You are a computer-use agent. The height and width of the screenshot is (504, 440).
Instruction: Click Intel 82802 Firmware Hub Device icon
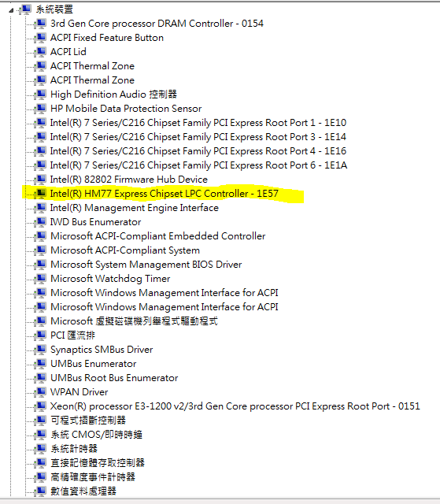pos(40,179)
